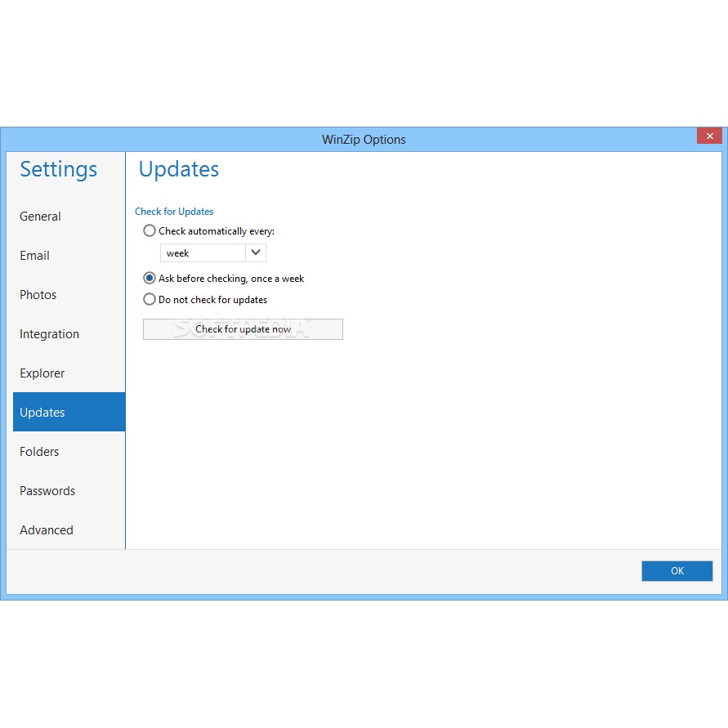The width and height of the screenshot is (728, 728).
Task: Go to Passwords settings
Action: click(69, 491)
